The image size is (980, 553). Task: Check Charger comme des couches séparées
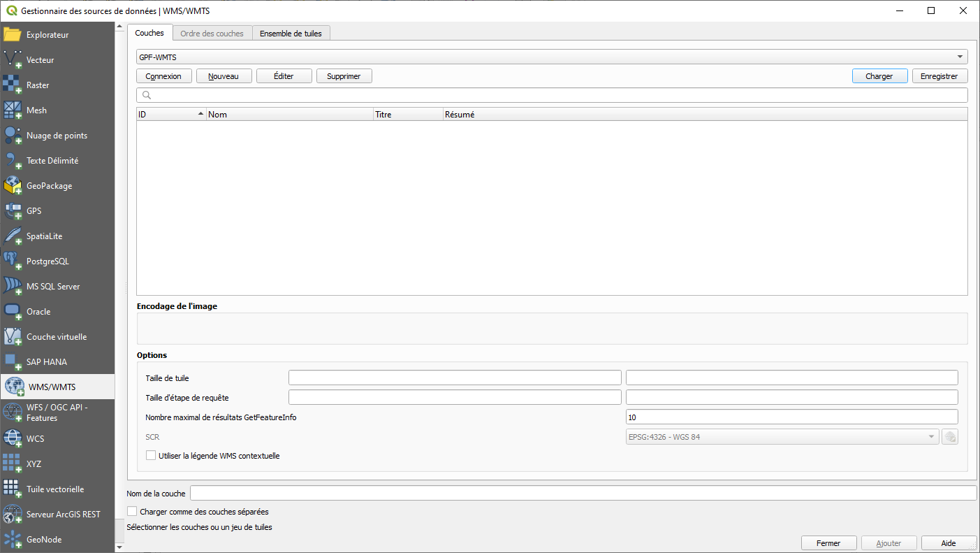[x=132, y=512]
